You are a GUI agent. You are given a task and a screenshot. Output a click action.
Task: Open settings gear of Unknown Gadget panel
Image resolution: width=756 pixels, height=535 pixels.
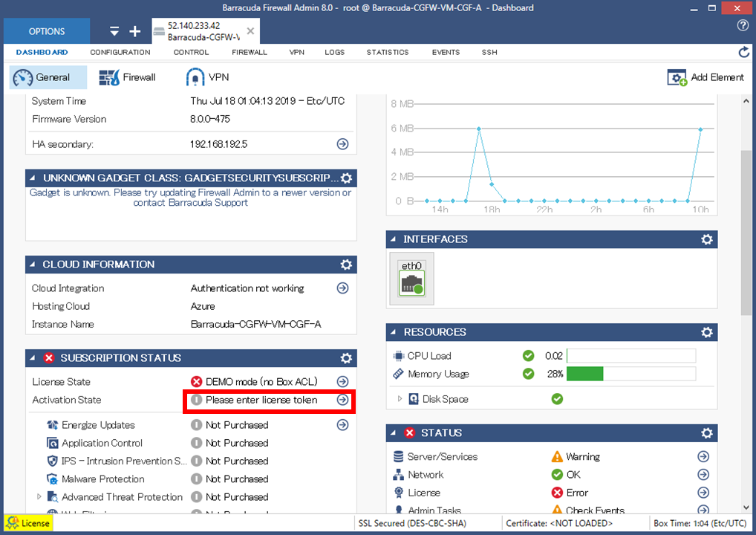coord(346,178)
